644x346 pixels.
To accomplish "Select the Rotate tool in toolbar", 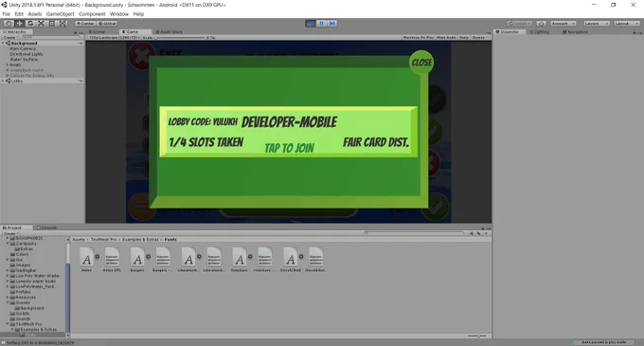I will pos(30,24).
